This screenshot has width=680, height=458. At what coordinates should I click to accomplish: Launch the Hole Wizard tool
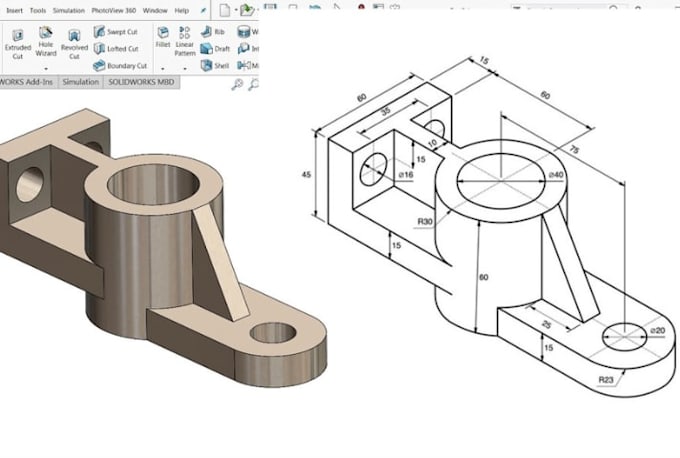point(46,42)
